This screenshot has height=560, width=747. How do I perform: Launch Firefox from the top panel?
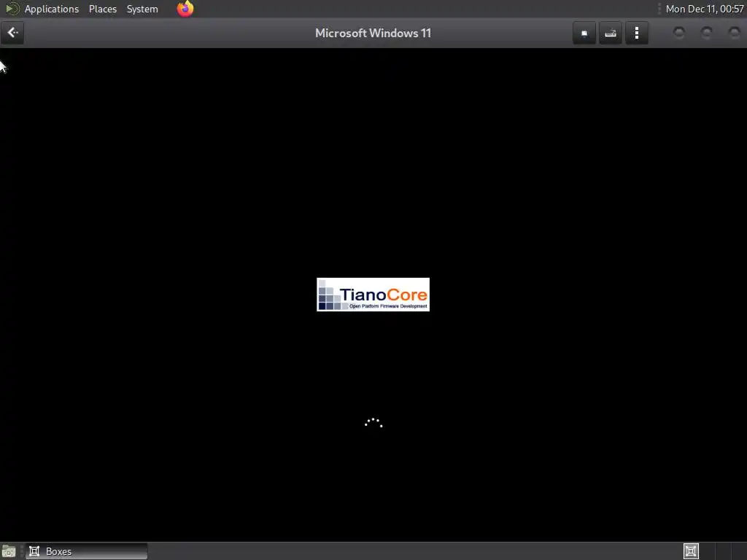click(185, 9)
